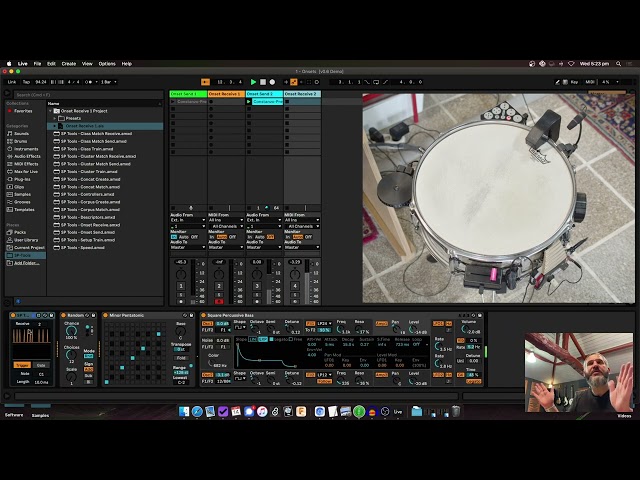The image size is (640, 480).
Task: Select Sounds category in browser
Action: [x=21, y=133]
